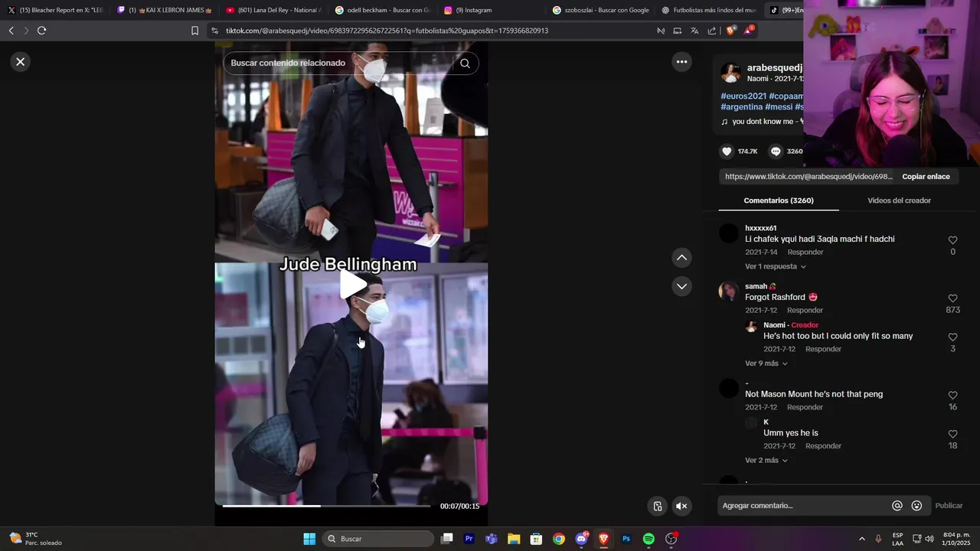Screen dimensions: 980x551
Task: Reply to hxxxxx61's comment
Action: click(x=805, y=253)
